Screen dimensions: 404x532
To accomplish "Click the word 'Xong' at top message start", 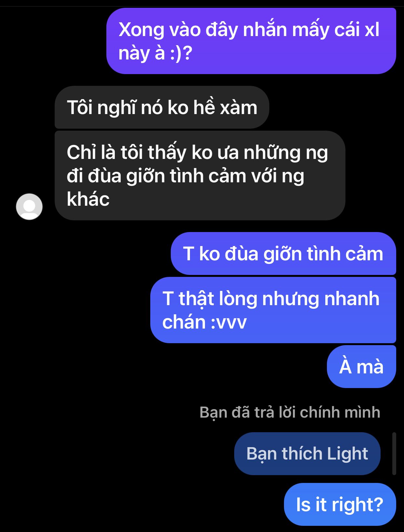I will 141,30.
